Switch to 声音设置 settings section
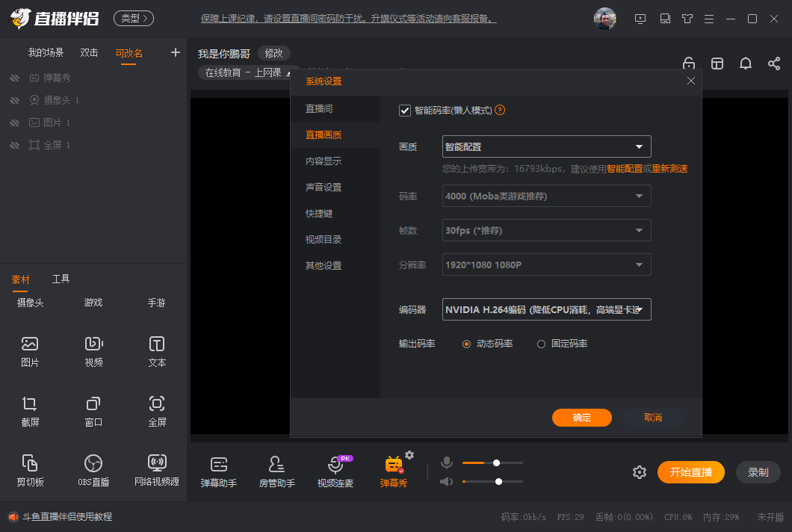This screenshot has width=792, height=532. (324, 188)
